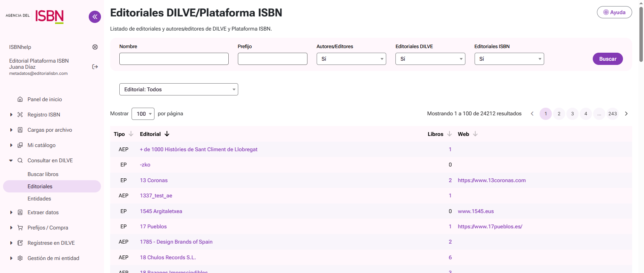This screenshot has width=644, height=273.
Task: Open Entidades in the sidebar
Action: click(39, 199)
